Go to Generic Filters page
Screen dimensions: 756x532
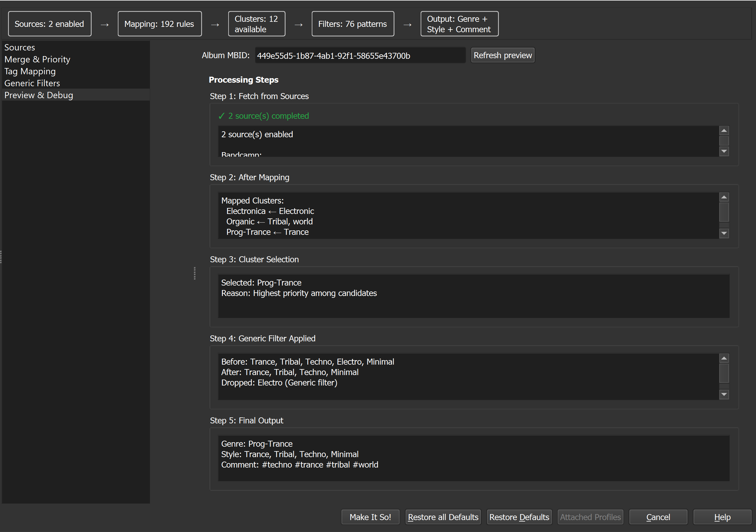coord(32,83)
